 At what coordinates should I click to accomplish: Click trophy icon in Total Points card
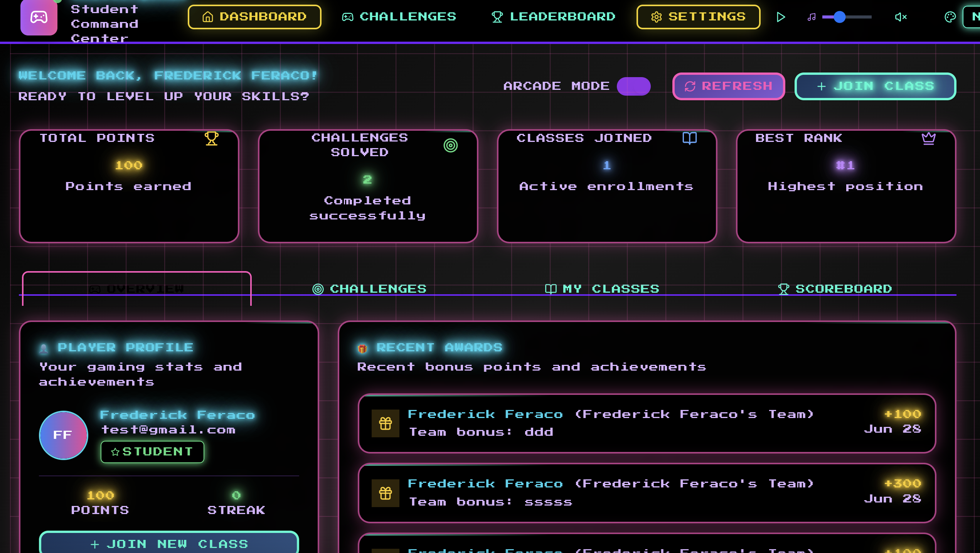(211, 138)
